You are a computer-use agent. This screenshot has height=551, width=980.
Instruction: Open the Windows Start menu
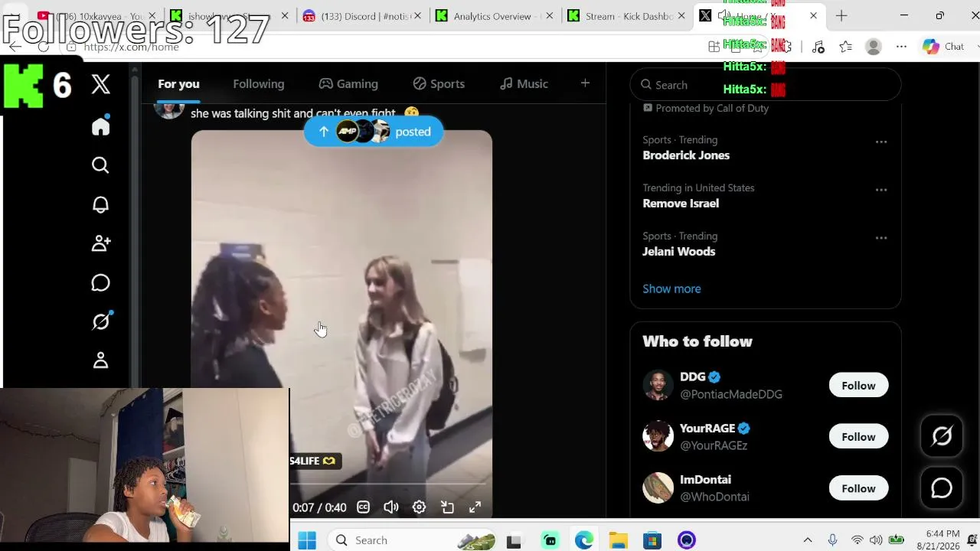(307, 540)
